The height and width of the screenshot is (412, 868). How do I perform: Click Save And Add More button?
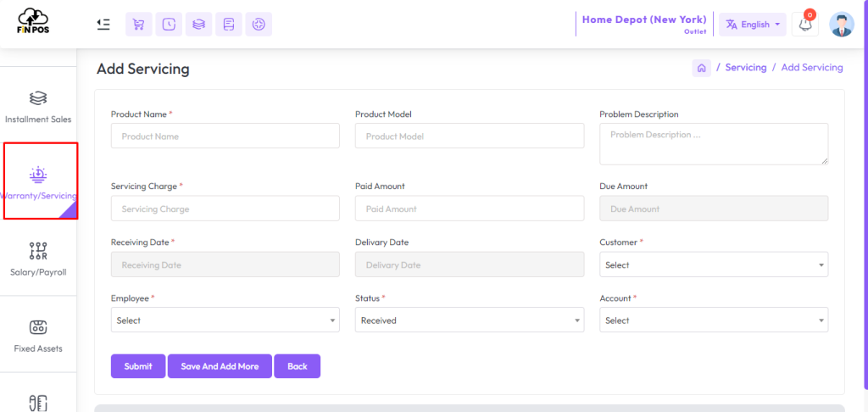tap(220, 366)
